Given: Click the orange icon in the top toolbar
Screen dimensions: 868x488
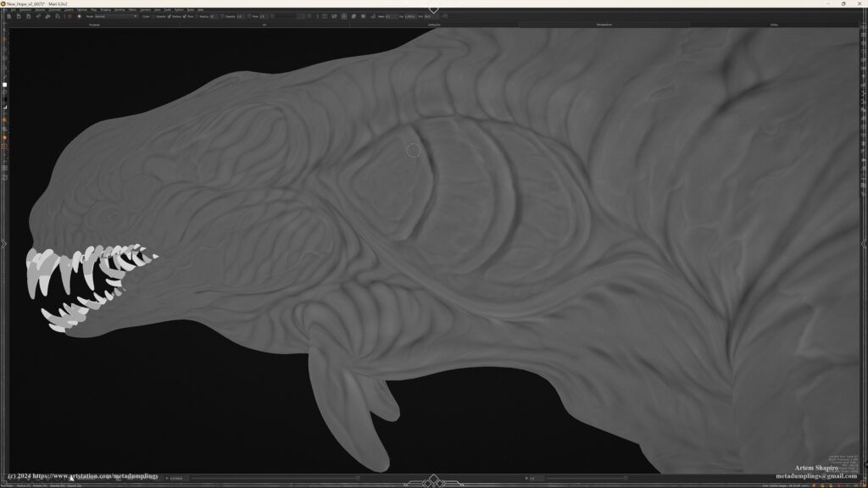Looking at the screenshot, I should pos(70,16).
